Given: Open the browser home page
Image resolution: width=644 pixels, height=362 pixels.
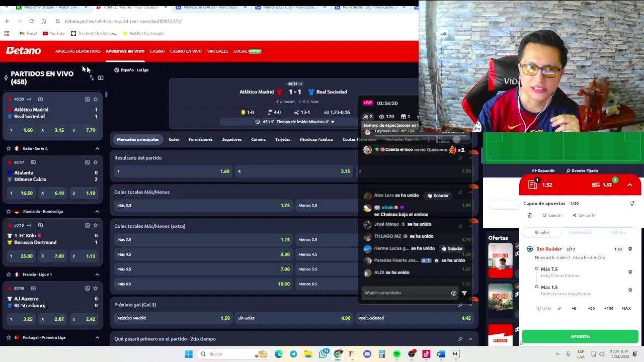Looking at the screenshot, I should (44, 21).
